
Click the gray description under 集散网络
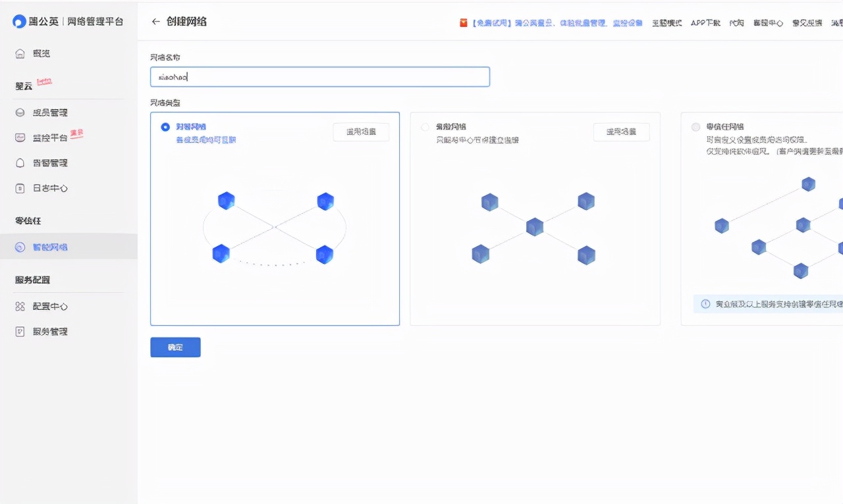pos(477,140)
